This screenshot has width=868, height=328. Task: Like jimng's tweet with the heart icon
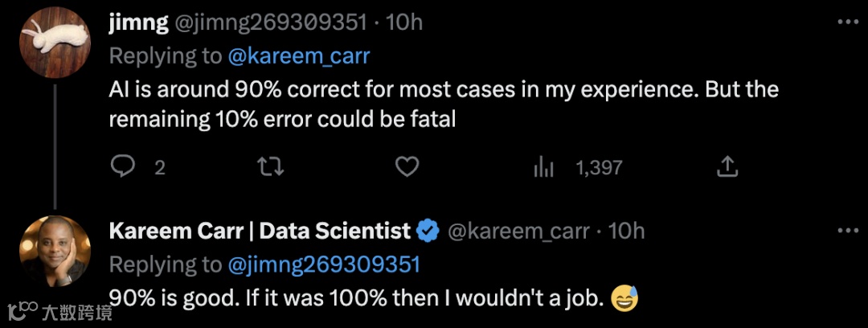[x=407, y=166]
